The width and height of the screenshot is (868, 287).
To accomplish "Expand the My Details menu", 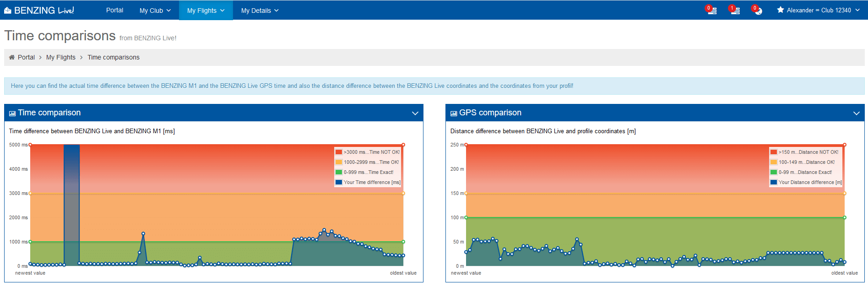I will (x=260, y=10).
